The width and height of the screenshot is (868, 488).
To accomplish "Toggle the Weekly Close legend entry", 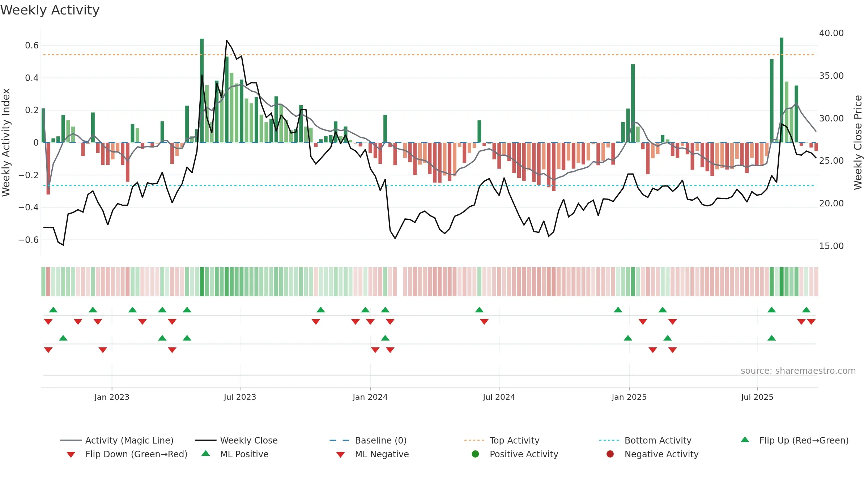I will click(x=236, y=440).
